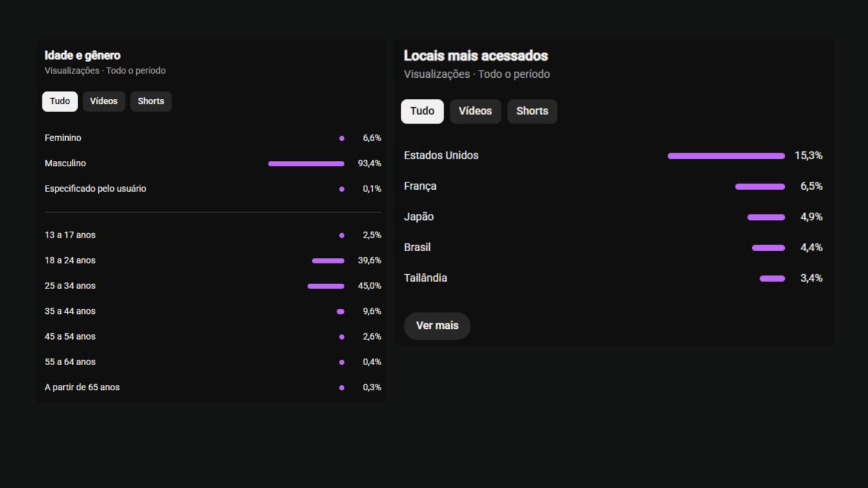Click the Masculino row label
The height and width of the screenshot is (488, 868).
65,163
